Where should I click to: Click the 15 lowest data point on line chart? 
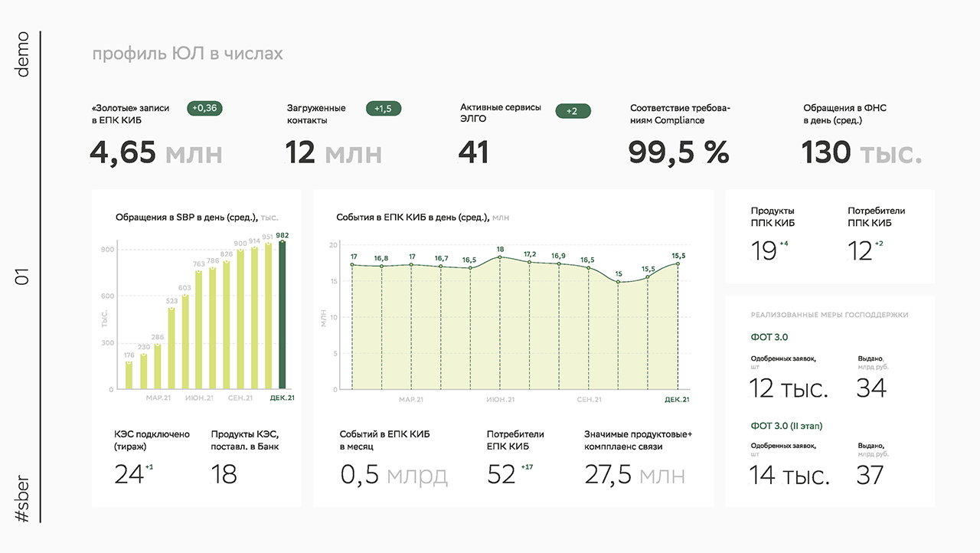pyautogui.click(x=619, y=282)
